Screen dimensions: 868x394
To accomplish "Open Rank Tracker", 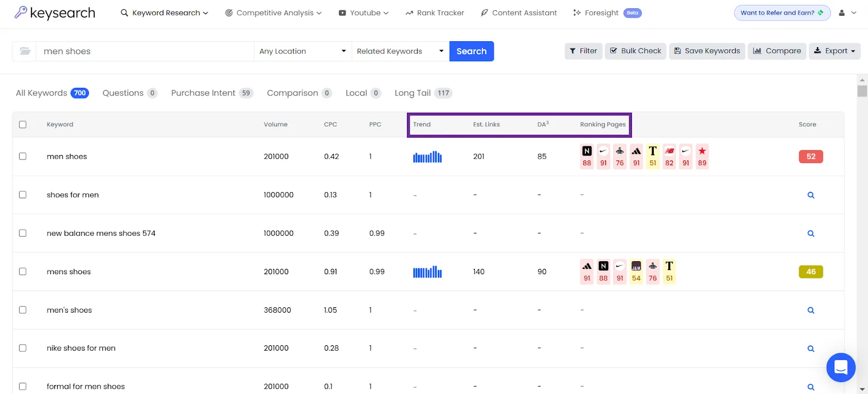I will click(435, 12).
